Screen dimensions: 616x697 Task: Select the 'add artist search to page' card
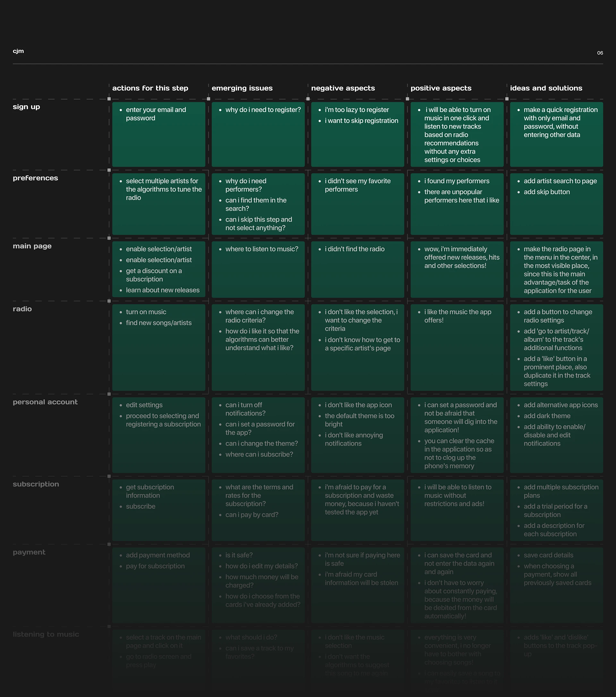coord(556,204)
